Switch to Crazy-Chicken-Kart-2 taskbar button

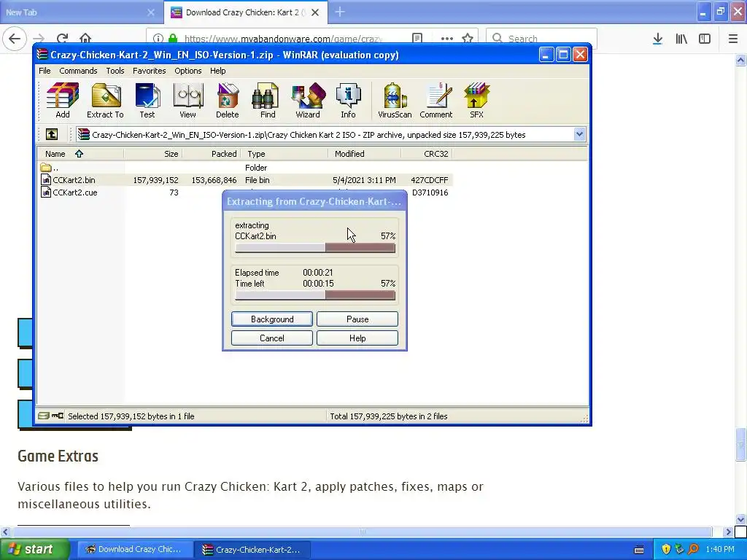coord(253,550)
